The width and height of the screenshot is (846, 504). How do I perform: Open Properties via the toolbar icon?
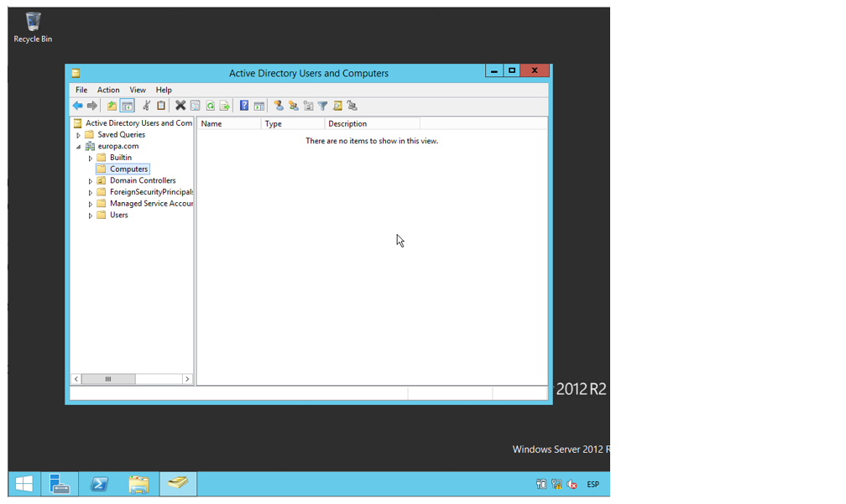(196, 106)
